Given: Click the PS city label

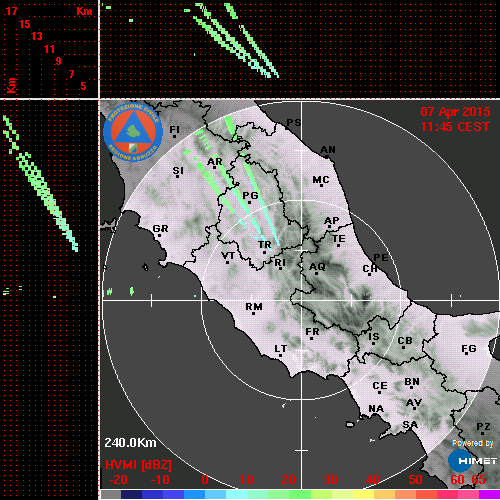Looking at the screenshot, I should (x=294, y=123).
